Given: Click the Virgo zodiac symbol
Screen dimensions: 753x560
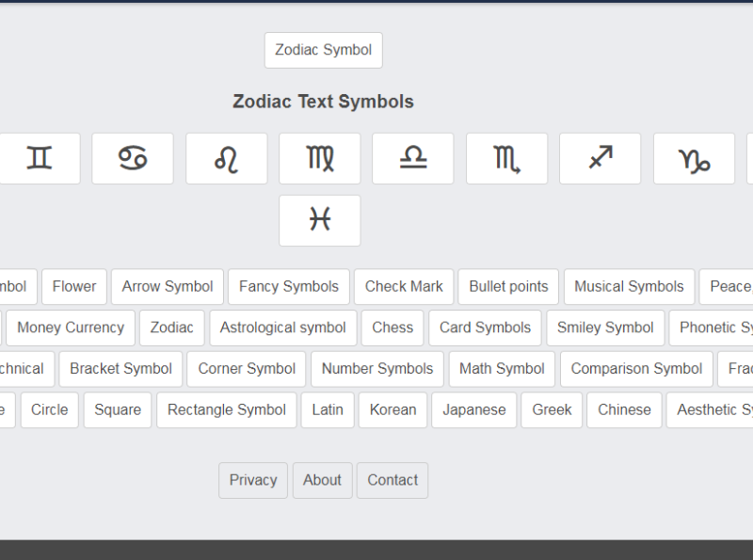Looking at the screenshot, I should [x=319, y=158].
